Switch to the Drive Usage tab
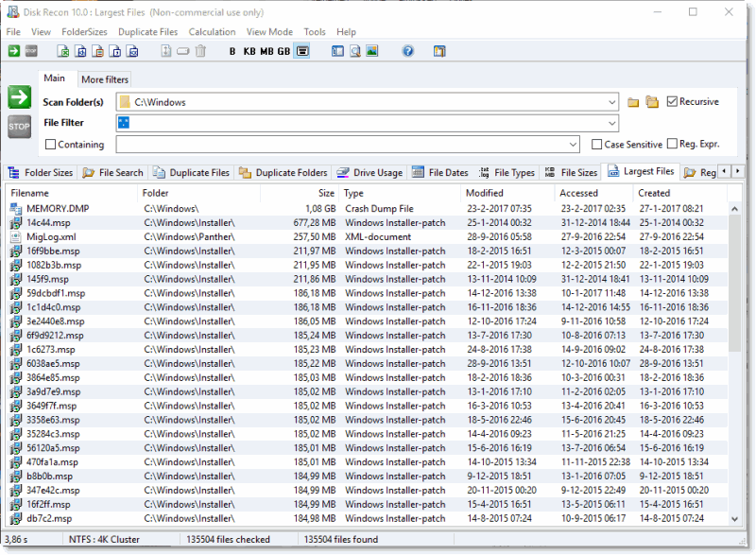 click(x=369, y=173)
